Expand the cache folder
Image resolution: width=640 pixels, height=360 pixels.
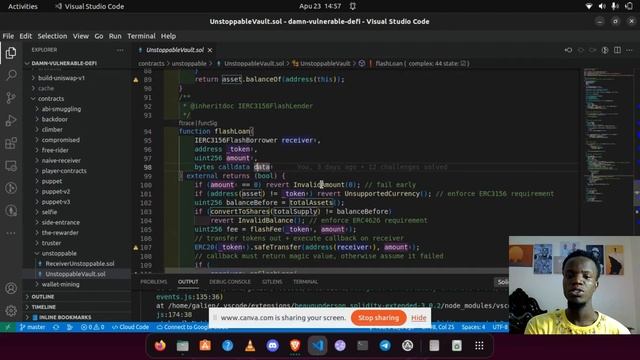46,88
